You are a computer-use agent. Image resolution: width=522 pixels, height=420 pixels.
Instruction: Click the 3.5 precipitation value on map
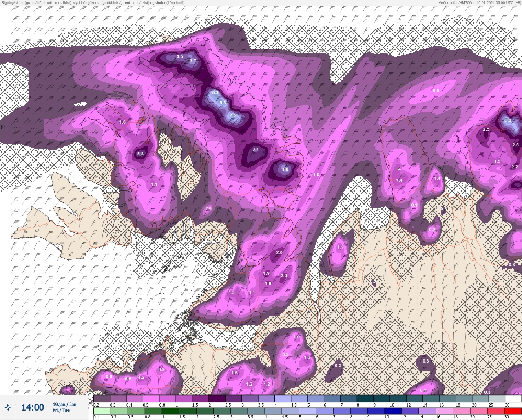pyautogui.click(x=180, y=57)
